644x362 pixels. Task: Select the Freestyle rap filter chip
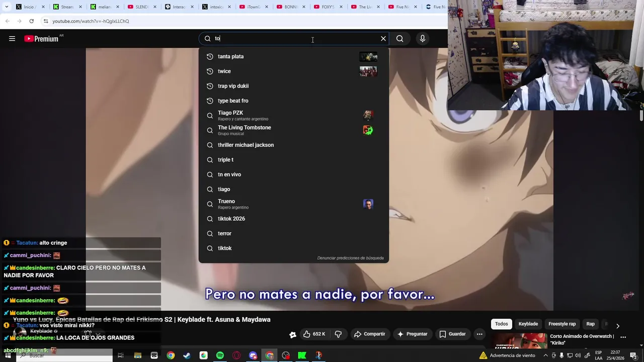[562, 324]
